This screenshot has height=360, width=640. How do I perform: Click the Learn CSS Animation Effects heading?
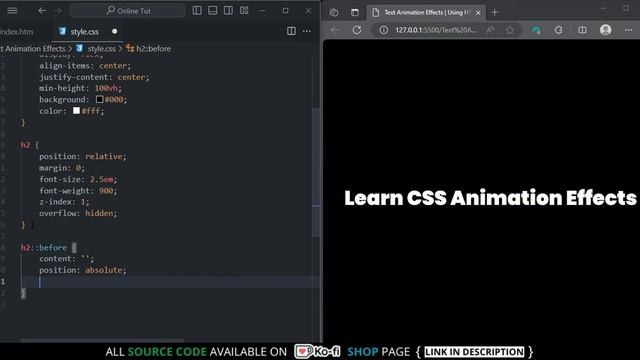490,198
